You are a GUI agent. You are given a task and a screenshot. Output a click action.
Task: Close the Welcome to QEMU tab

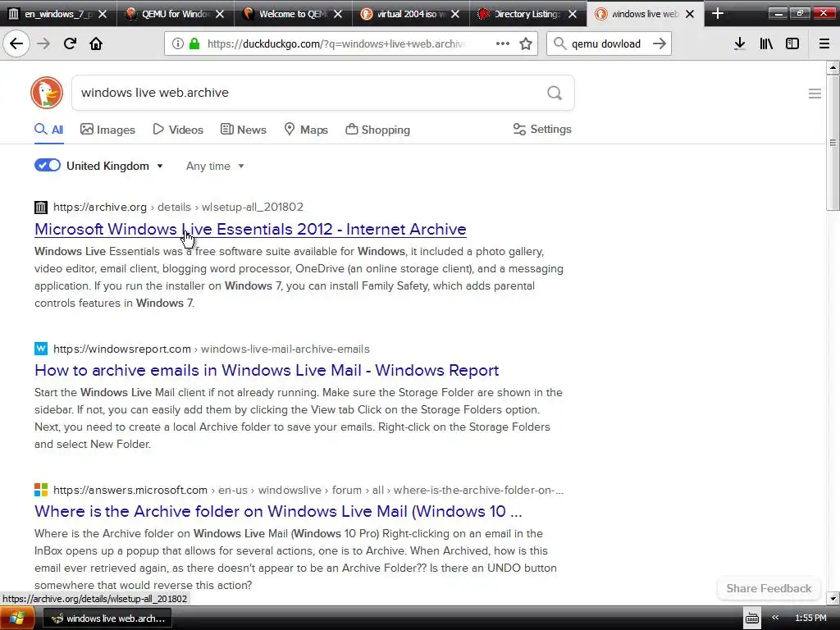point(337,14)
